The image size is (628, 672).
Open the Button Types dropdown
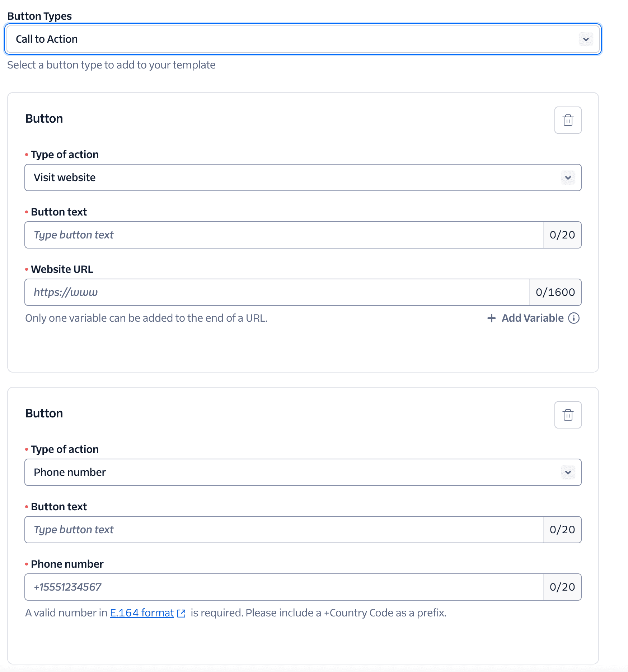pyautogui.click(x=303, y=39)
